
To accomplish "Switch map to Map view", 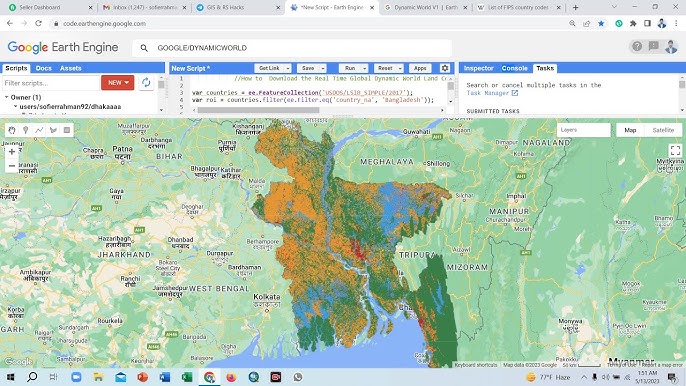I will tap(630, 130).
